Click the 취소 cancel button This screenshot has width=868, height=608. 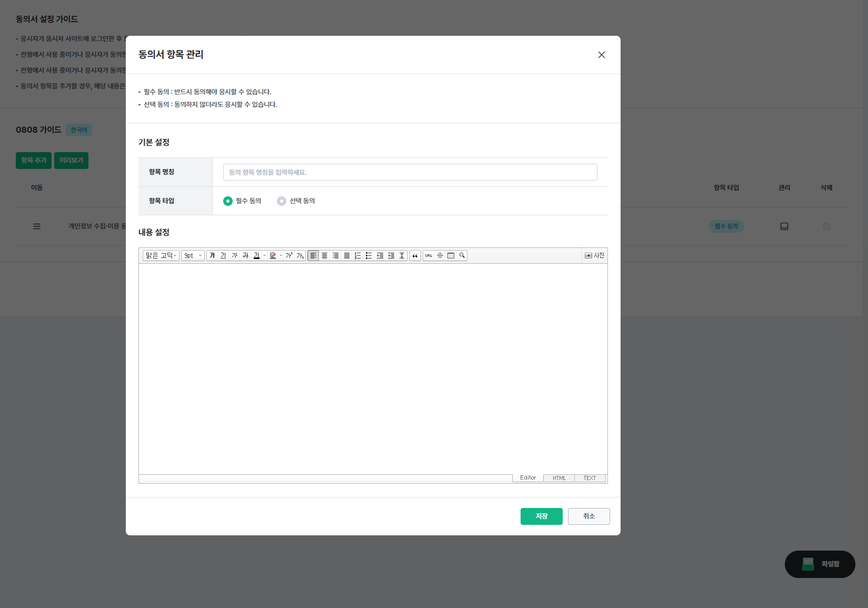pyautogui.click(x=588, y=516)
